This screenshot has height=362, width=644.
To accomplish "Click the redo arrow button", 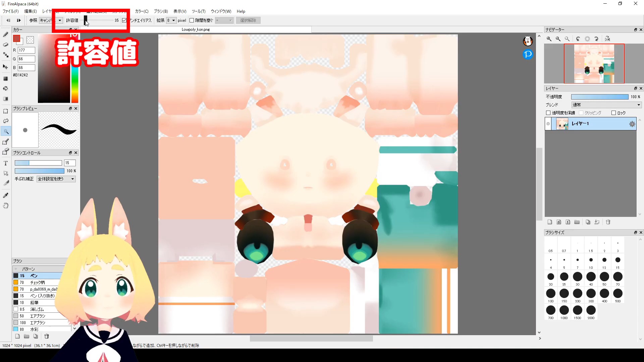I will [19, 20].
